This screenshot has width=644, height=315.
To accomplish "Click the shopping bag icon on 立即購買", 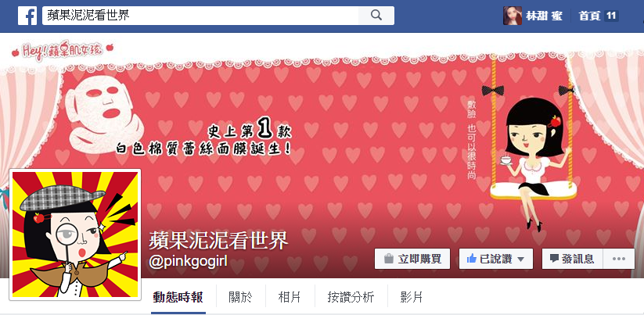I will [388, 259].
